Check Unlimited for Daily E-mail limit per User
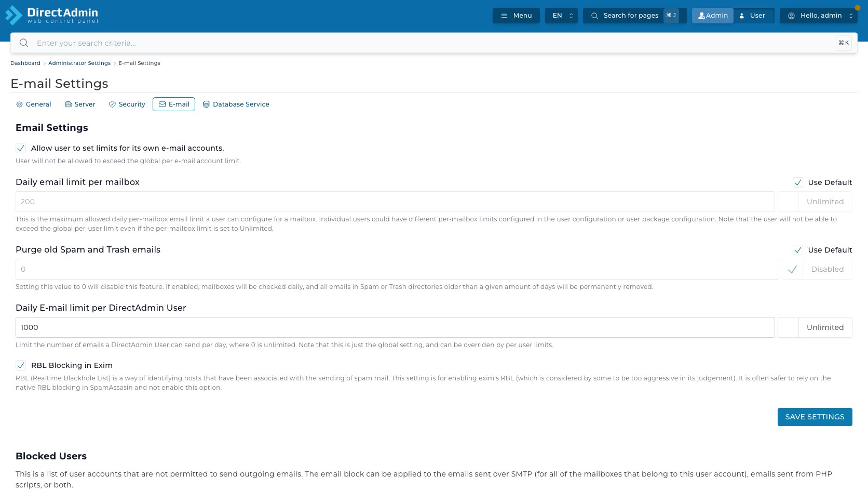Image resolution: width=868 pixels, height=489 pixels. click(788, 327)
